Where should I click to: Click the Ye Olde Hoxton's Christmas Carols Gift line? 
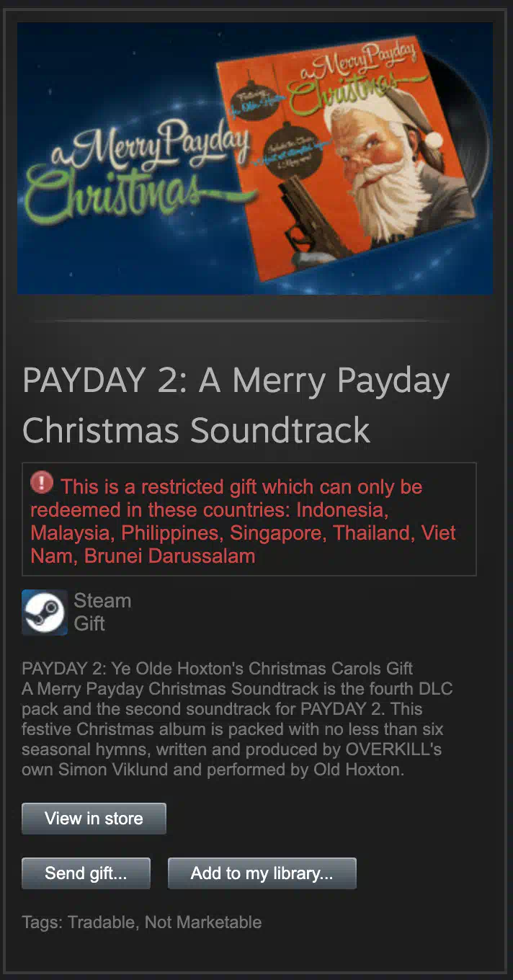pos(218,668)
